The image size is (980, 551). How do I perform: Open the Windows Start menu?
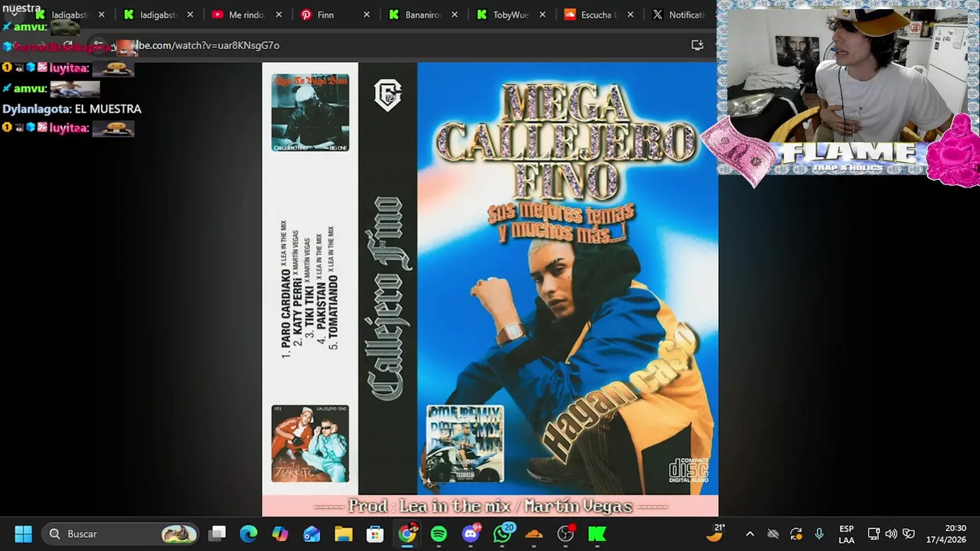pyautogui.click(x=23, y=533)
